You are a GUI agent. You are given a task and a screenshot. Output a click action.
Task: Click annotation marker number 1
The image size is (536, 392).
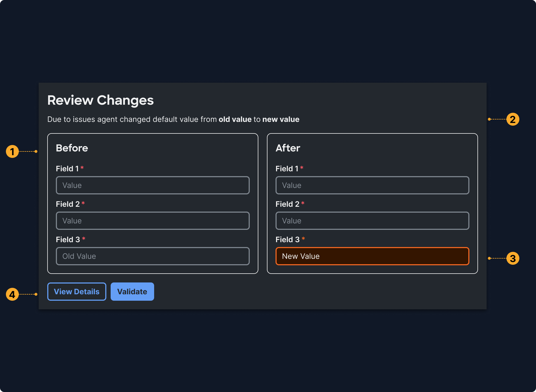(x=12, y=151)
